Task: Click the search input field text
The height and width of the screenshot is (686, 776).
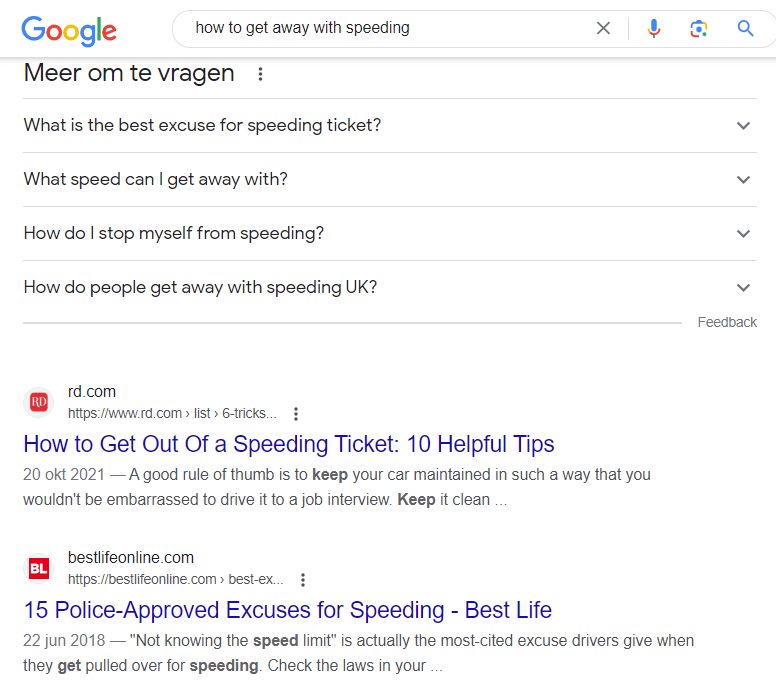Action: click(302, 28)
